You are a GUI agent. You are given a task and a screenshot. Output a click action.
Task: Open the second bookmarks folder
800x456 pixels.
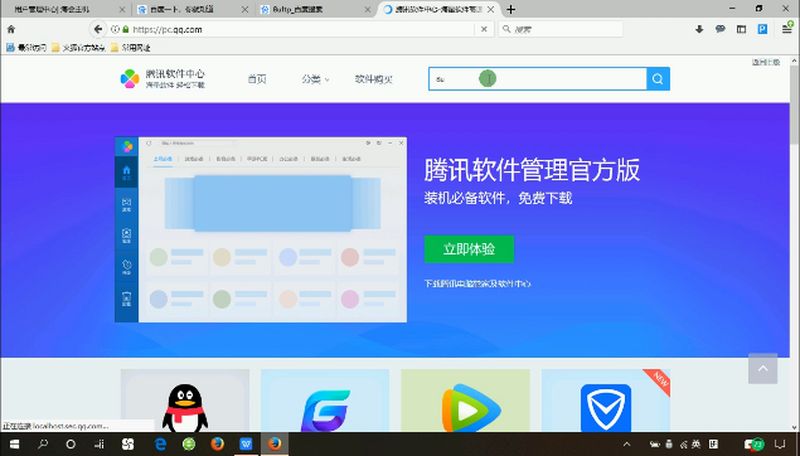[78, 47]
